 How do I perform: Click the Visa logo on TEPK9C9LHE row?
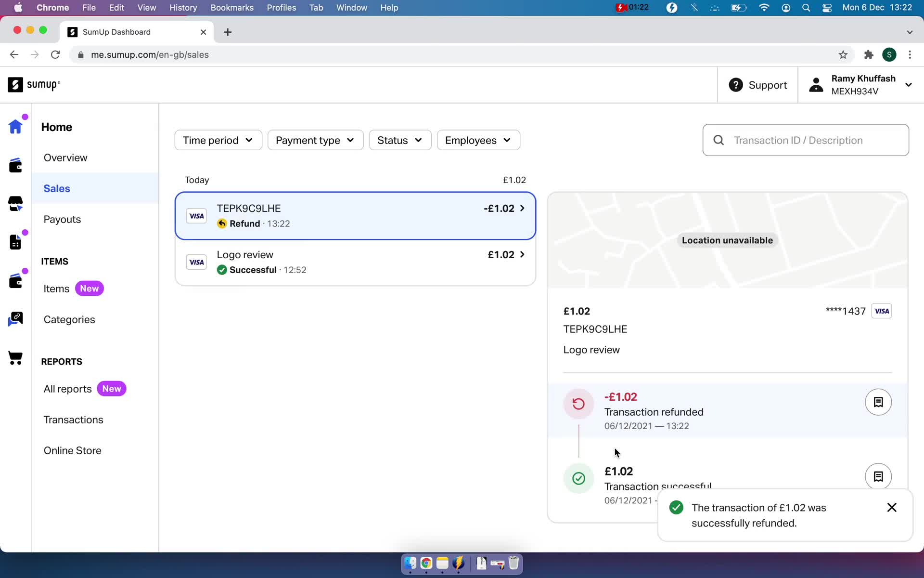click(x=196, y=216)
